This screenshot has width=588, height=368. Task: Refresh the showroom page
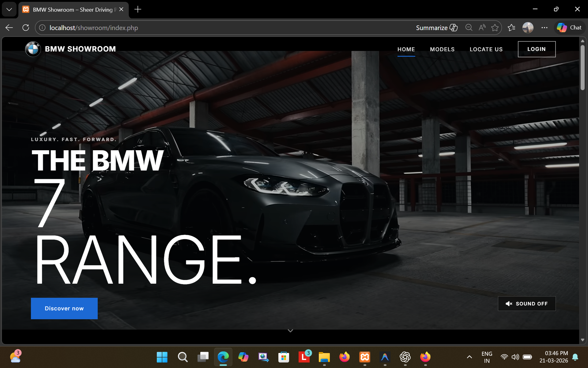[x=26, y=28]
